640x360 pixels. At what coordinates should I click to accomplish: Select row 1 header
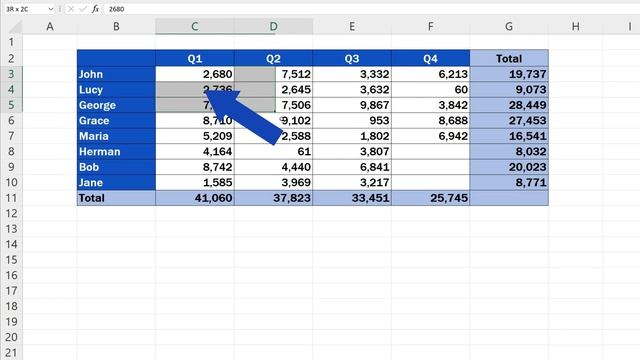11,42
